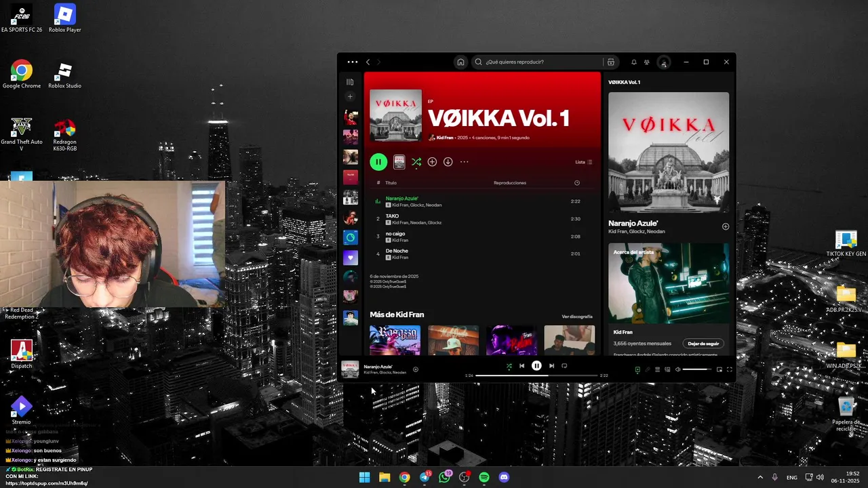Open the Friend Activity icon
868x488 pixels.
647,62
